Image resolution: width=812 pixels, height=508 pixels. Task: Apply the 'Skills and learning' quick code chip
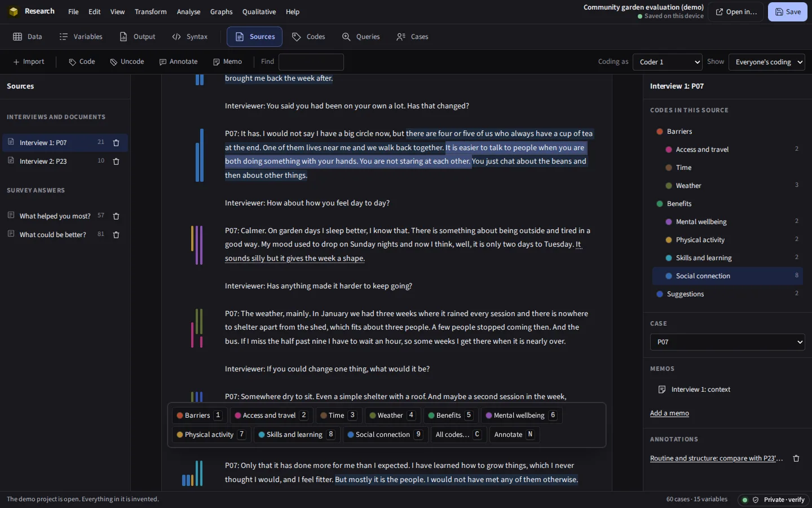tap(297, 435)
